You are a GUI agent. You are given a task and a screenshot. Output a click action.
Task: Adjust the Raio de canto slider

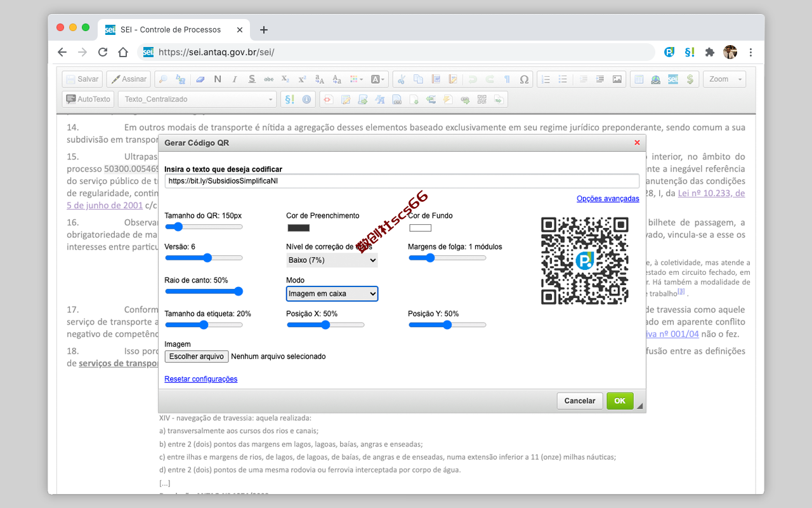(x=204, y=291)
